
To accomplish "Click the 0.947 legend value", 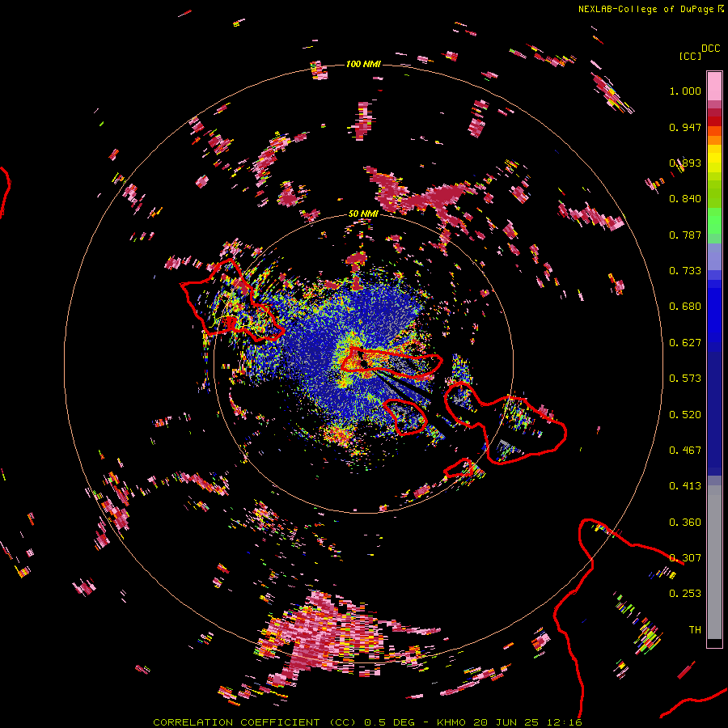I will 685,127.
